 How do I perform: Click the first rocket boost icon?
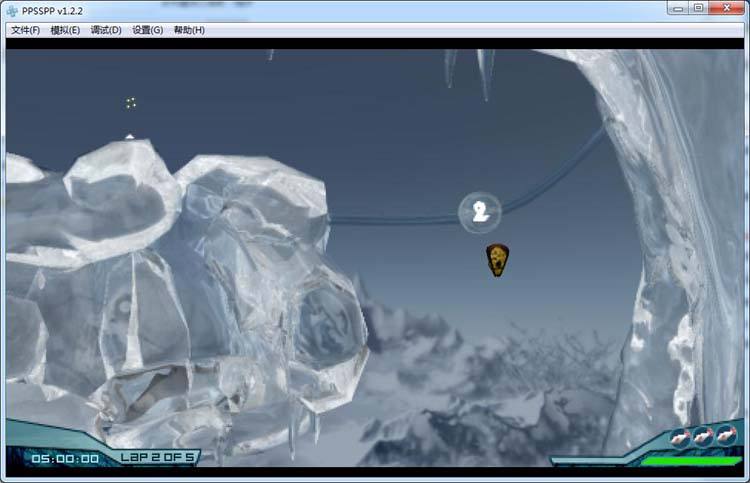tap(679, 437)
